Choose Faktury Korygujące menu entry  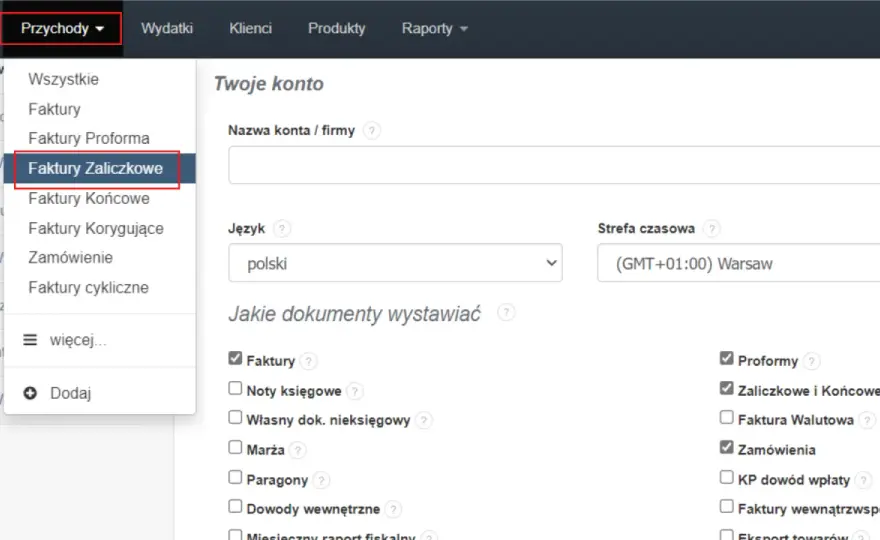[x=96, y=228]
